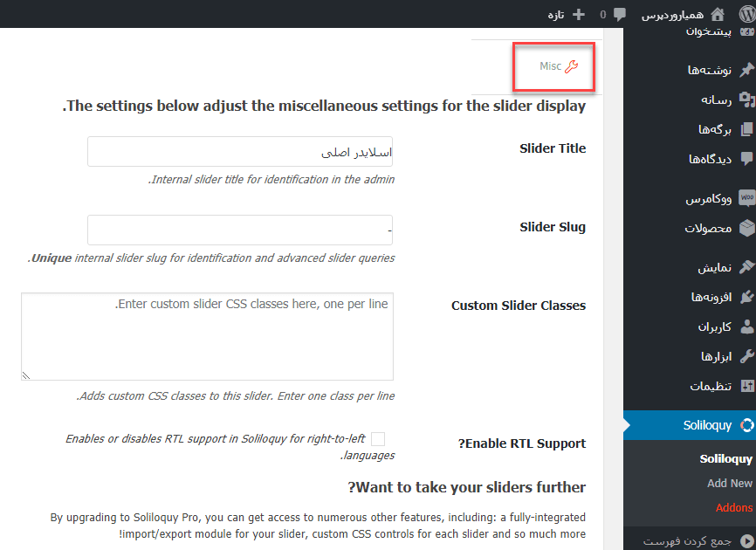Open the comments bubble icon in admin bar

(620, 15)
